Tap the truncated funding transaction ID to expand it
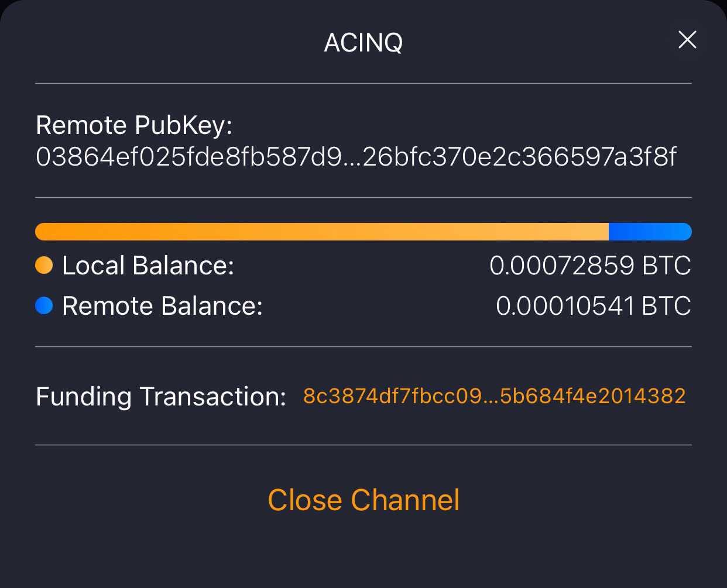Viewport: 727px width, 588px height. point(493,396)
